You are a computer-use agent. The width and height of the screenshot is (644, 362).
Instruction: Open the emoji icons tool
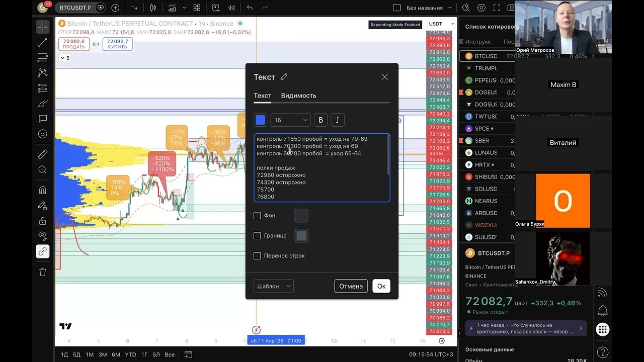[43, 134]
